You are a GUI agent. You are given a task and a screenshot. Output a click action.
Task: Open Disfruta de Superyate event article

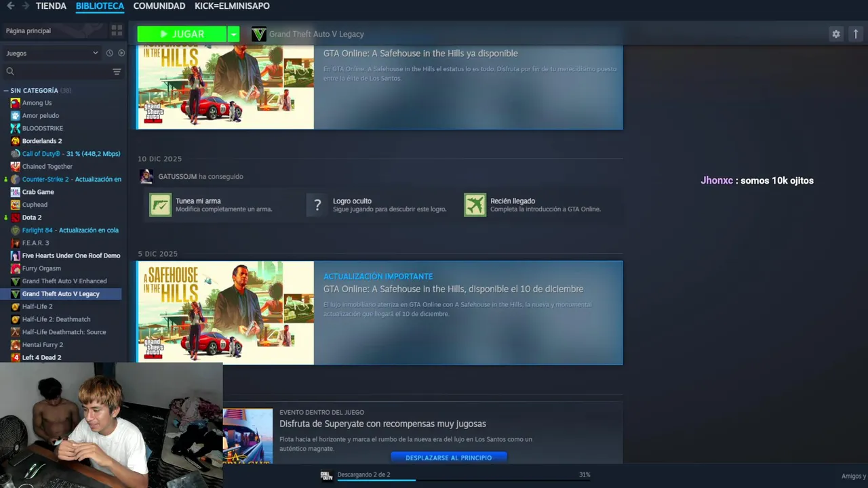click(382, 424)
